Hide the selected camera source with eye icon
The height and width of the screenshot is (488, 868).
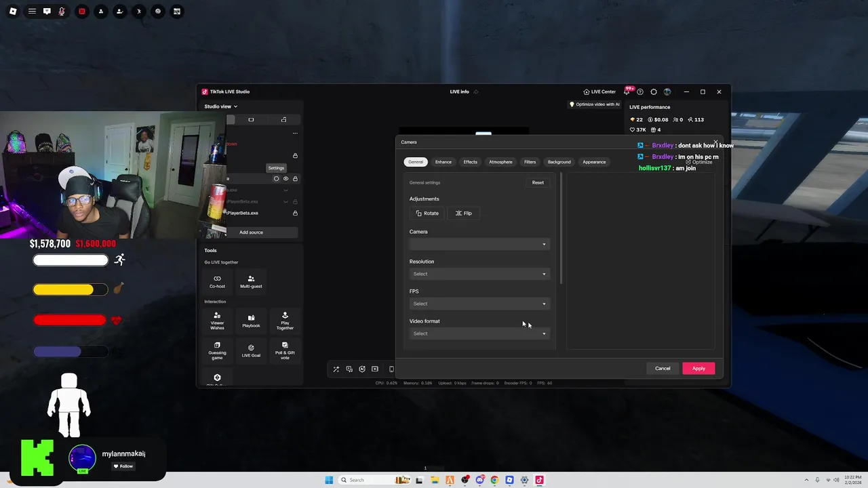pyautogui.click(x=285, y=179)
